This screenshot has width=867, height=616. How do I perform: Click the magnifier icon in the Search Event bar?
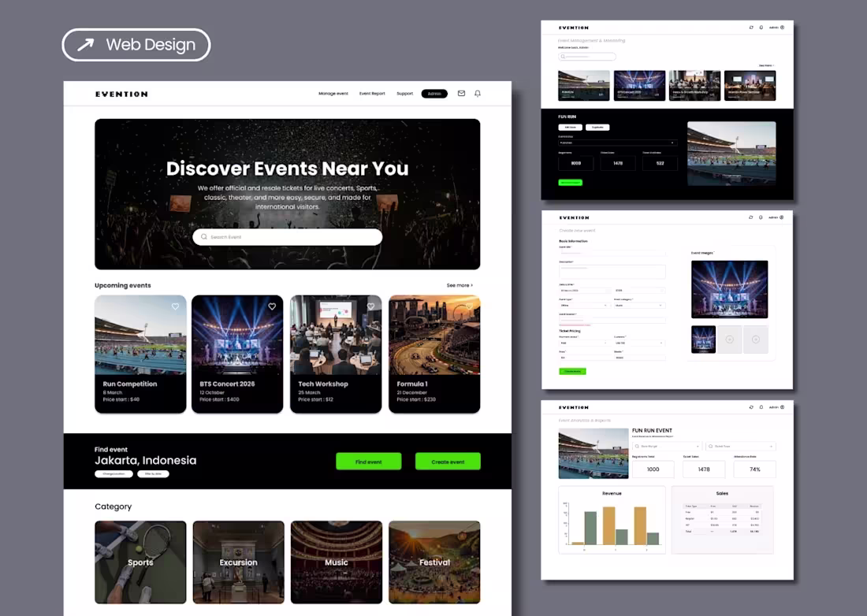pyautogui.click(x=203, y=236)
